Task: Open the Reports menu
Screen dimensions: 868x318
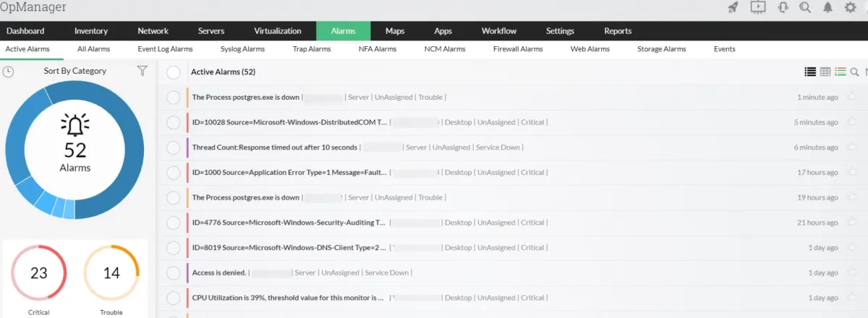Action: point(618,31)
